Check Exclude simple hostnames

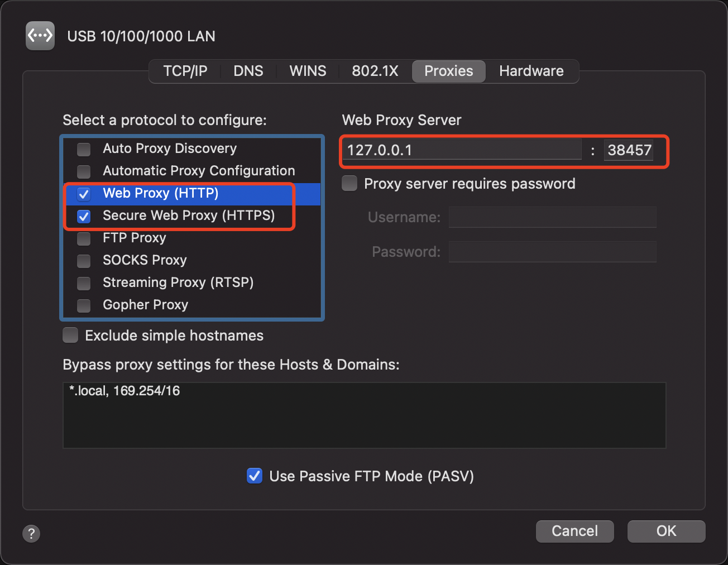pyautogui.click(x=70, y=336)
